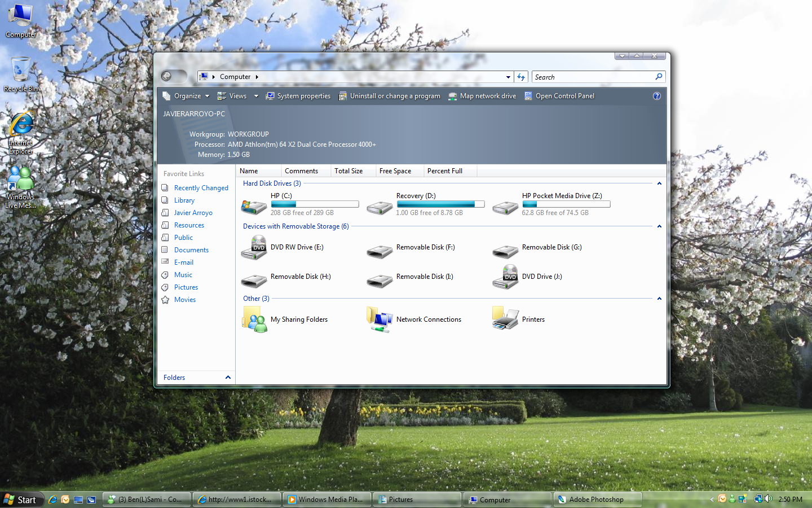
Task: Open the Views dropdown arrow
Action: (256, 96)
